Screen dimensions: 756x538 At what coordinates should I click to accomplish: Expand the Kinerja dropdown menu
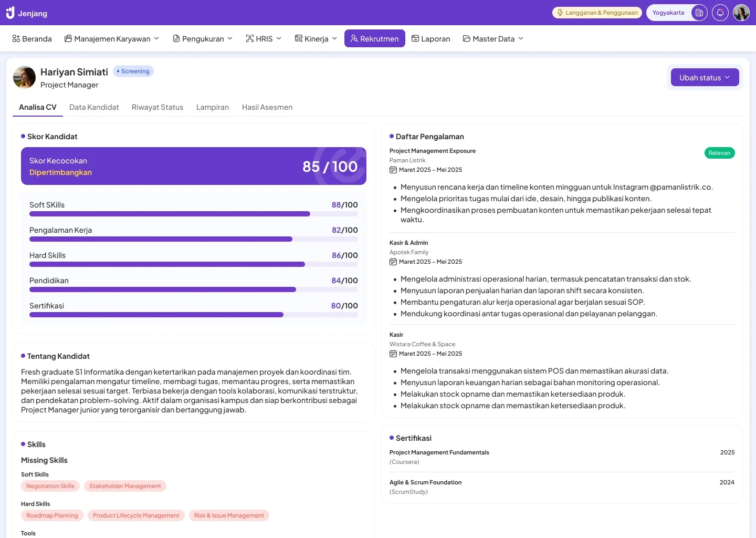tap(316, 39)
